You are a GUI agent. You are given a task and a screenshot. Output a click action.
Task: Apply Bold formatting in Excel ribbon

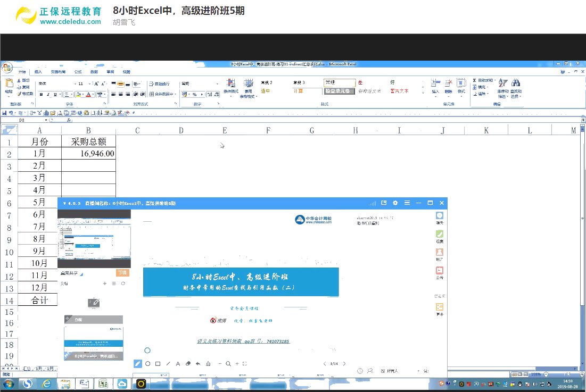coord(41,95)
